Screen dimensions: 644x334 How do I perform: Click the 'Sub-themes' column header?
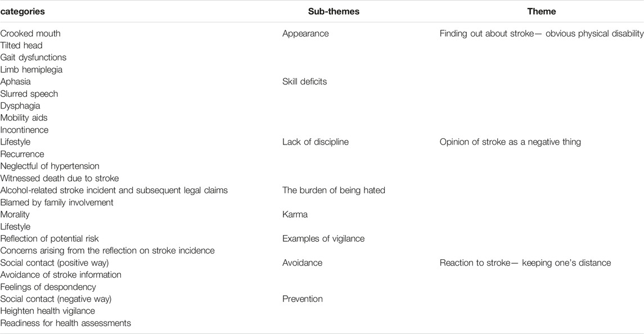pos(334,11)
